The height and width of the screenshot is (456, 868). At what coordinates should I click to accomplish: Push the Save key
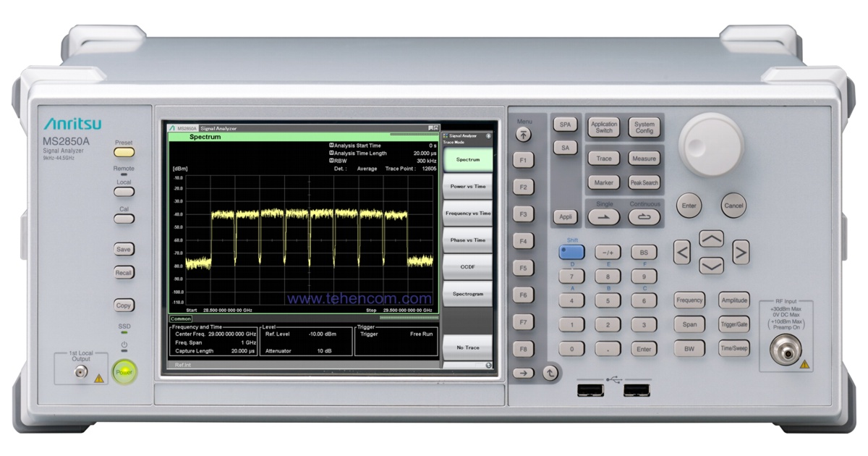point(124,249)
